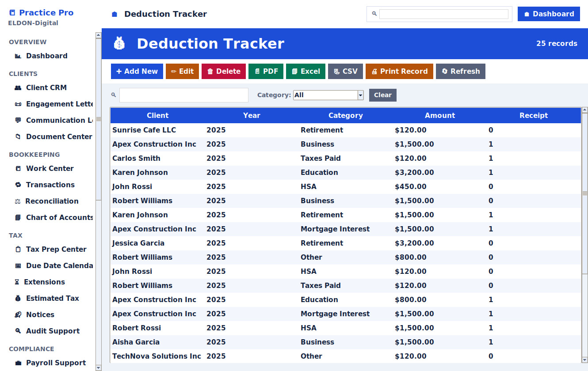Click the Clear filter button
This screenshot has width=588, height=371.
(x=383, y=95)
